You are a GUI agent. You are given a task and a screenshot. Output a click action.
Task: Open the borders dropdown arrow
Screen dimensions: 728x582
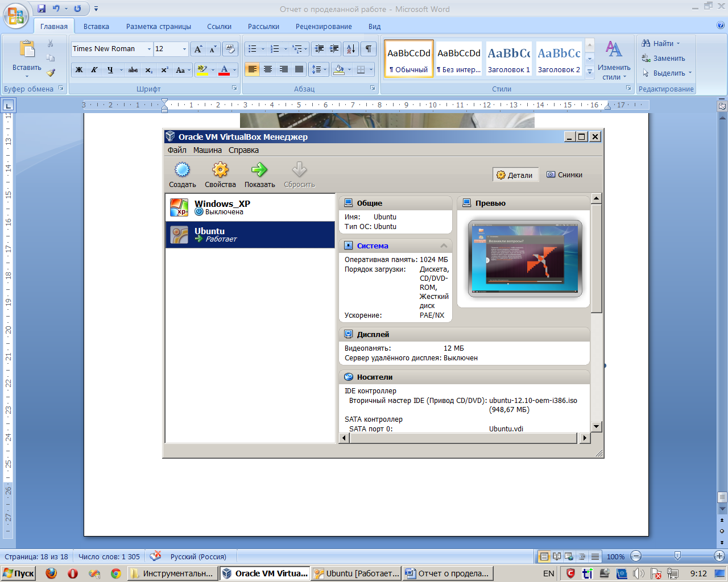tap(371, 69)
